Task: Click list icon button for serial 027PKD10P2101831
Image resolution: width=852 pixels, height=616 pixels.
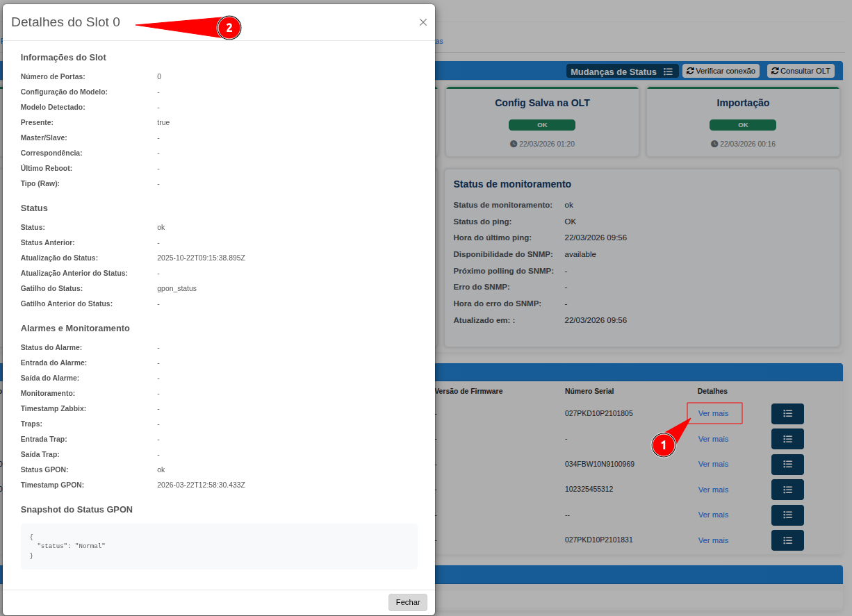Action: pos(787,540)
